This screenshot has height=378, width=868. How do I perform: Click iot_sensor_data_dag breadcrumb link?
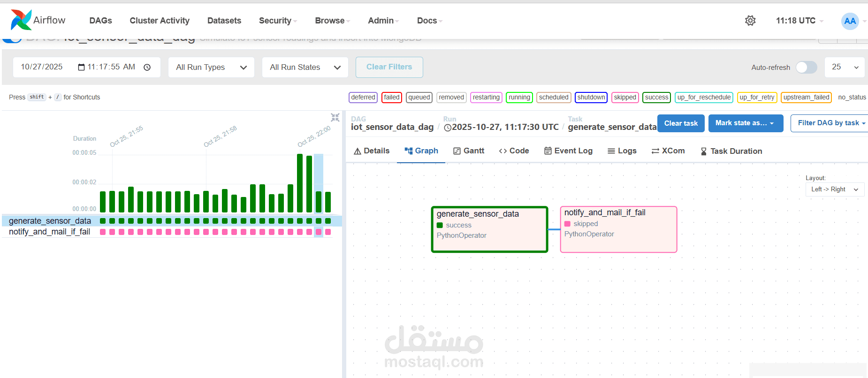click(x=392, y=127)
